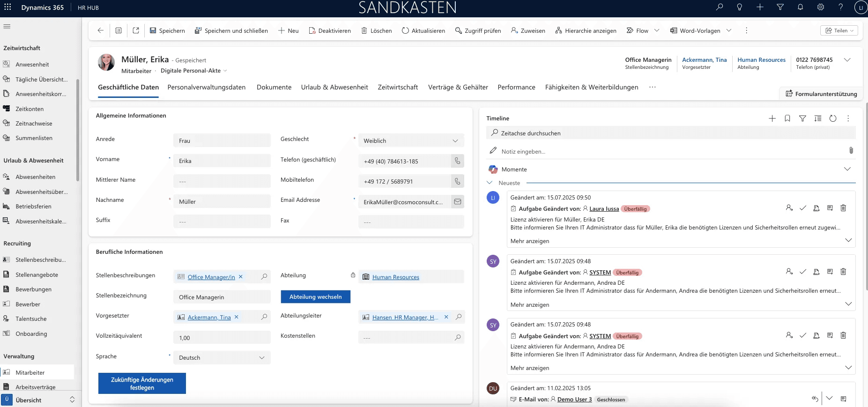Click Erika Müller's profile photo

(x=106, y=62)
